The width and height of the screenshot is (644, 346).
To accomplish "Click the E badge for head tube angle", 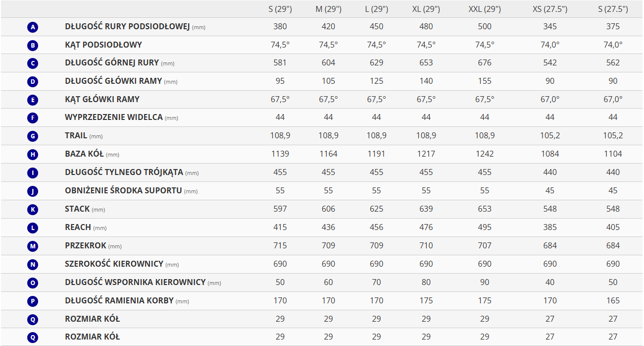I will tap(33, 100).
